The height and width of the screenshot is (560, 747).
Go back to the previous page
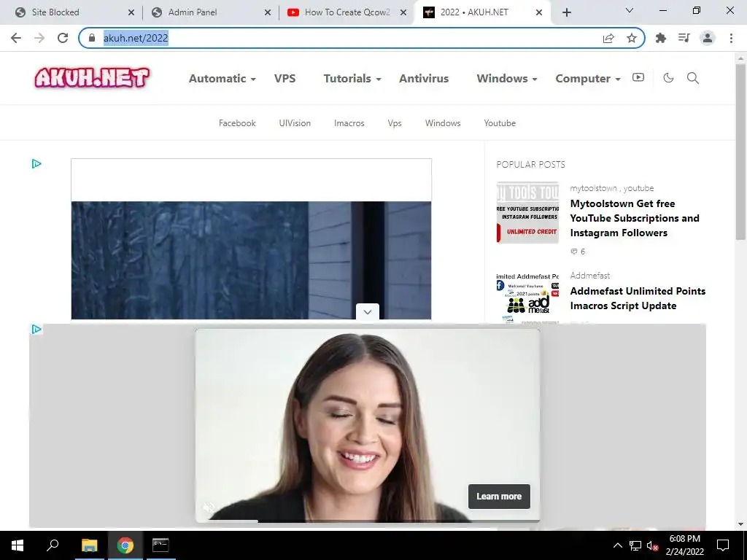(16, 38)
